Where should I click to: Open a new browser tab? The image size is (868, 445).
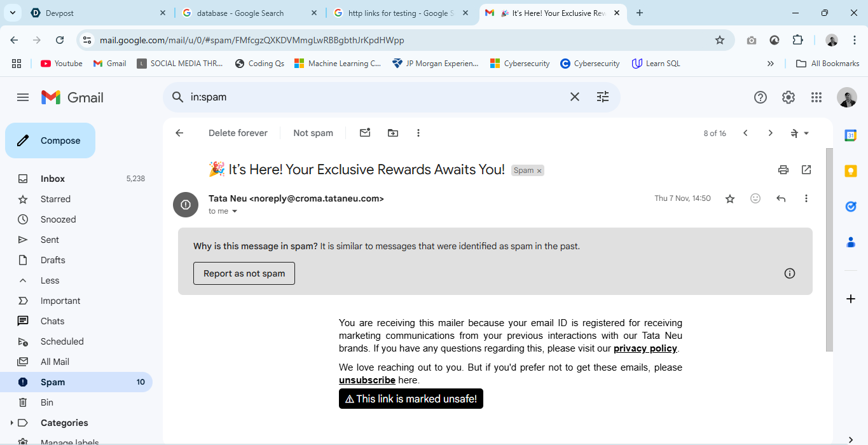640,13
